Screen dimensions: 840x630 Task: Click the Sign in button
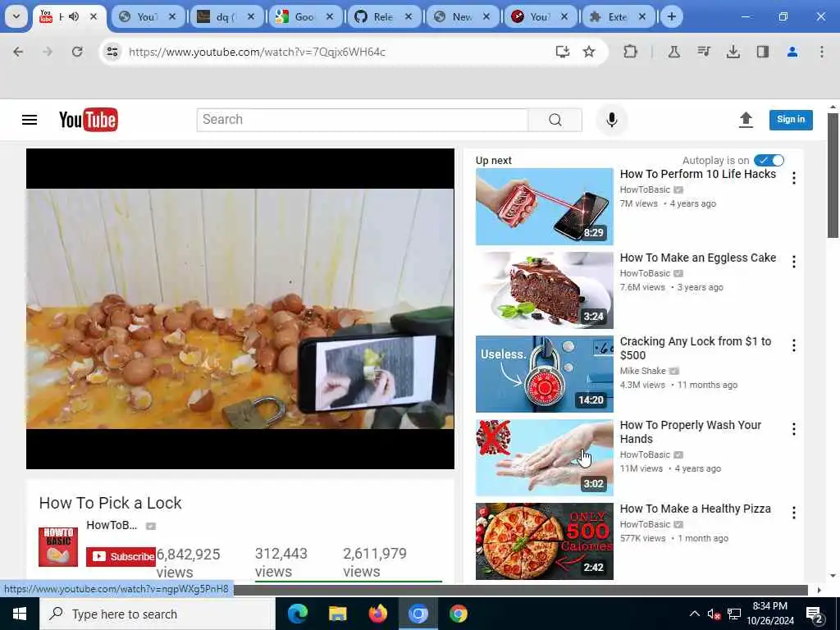[791, 120]
